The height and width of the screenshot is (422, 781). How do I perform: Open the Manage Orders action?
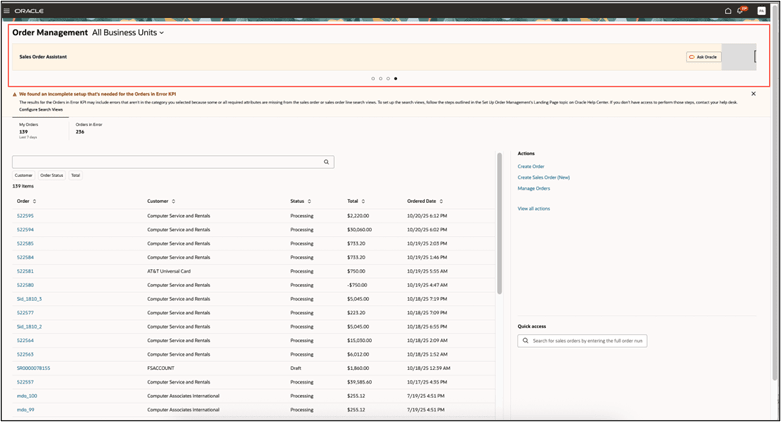click(533, 188)
